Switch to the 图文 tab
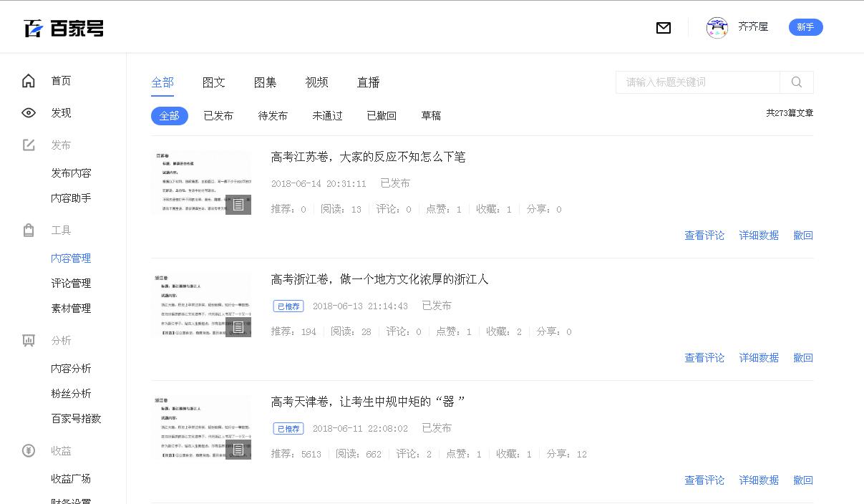 [x=214, y=82]
